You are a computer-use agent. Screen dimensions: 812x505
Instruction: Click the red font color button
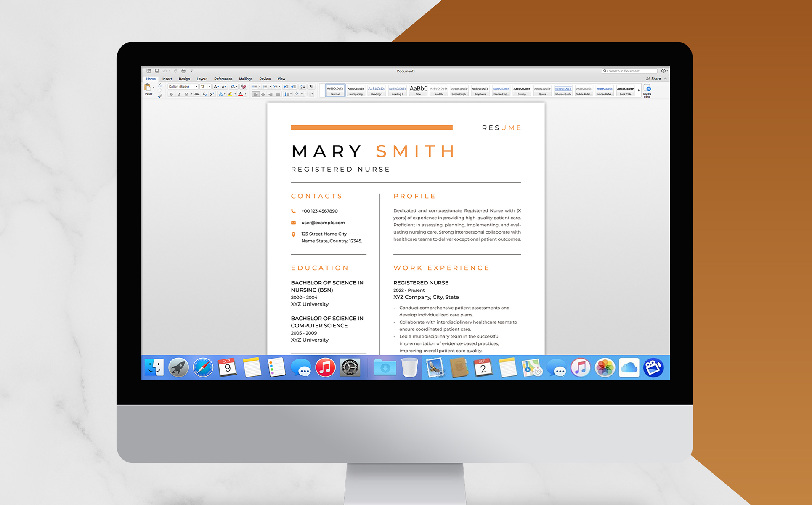241,94
